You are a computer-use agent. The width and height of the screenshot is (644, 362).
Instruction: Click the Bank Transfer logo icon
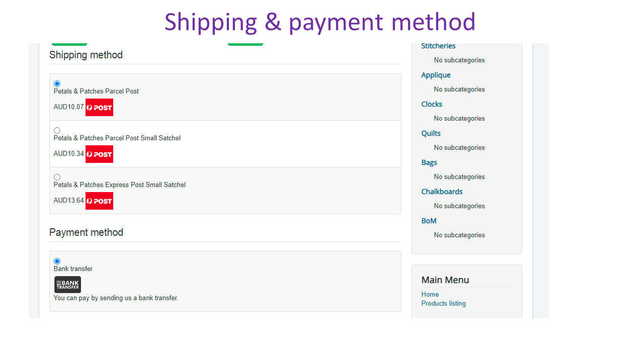point(67,285)
